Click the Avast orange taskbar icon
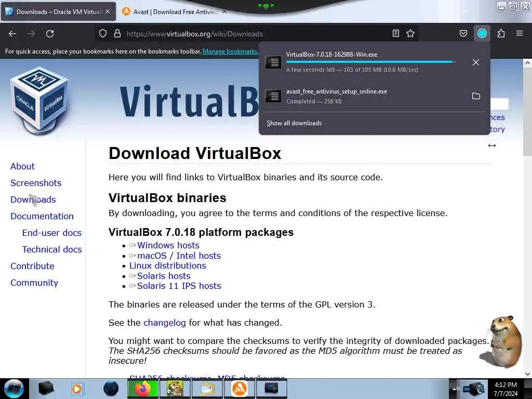Screen dimensions: 532x399 tap(239, 389)
